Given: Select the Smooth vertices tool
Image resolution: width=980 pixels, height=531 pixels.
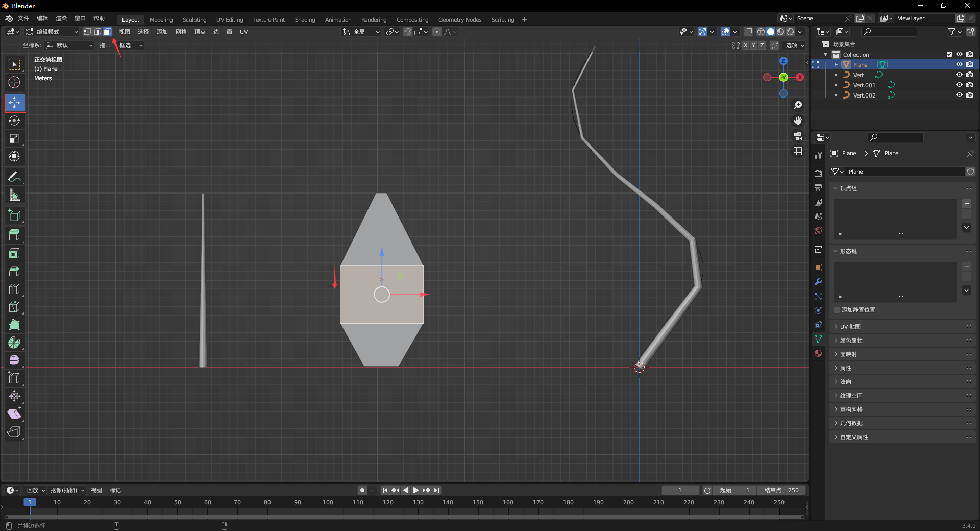Looking at the screenshot, I should 14,360.
